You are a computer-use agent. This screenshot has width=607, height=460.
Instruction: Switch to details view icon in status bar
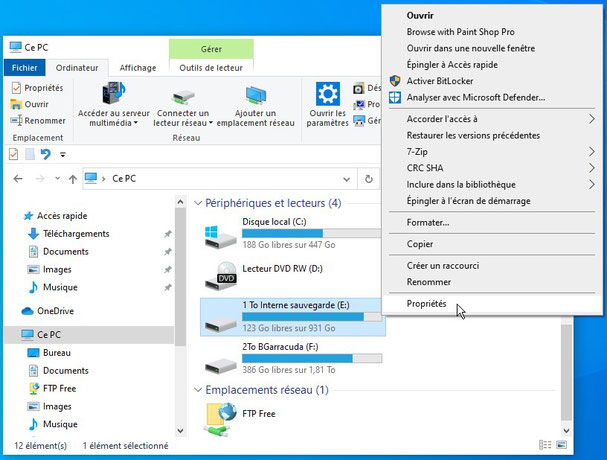coord(545,445)
